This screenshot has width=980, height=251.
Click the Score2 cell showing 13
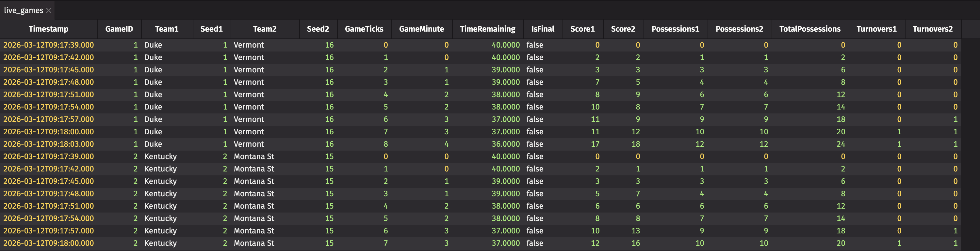[x=635, y=230]
